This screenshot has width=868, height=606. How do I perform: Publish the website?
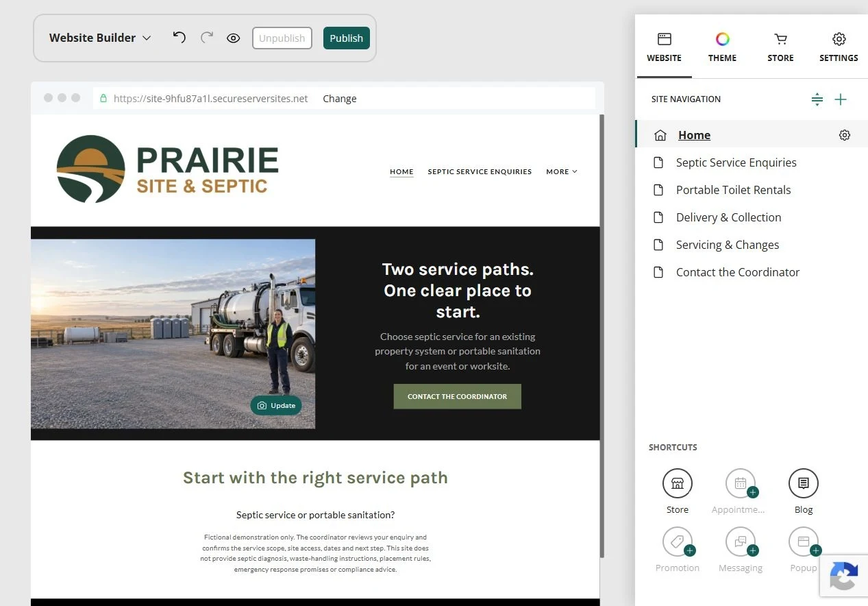[x=347, y=38]
